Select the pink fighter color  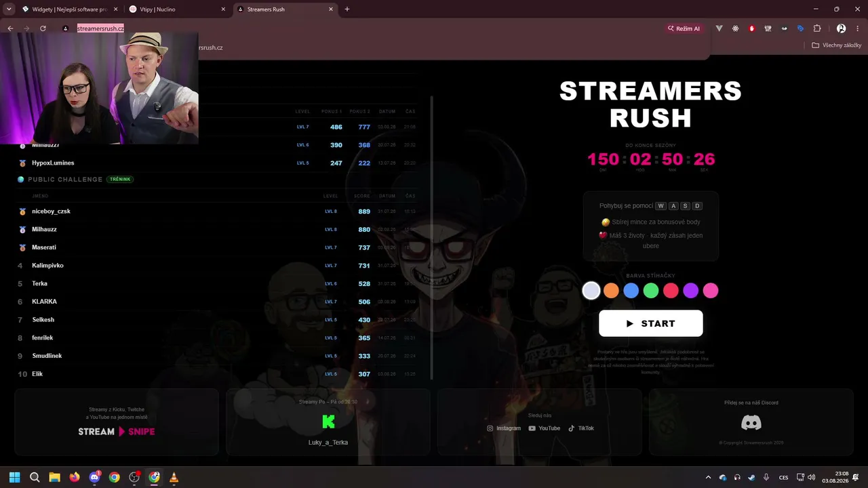[x=711, y=291]
